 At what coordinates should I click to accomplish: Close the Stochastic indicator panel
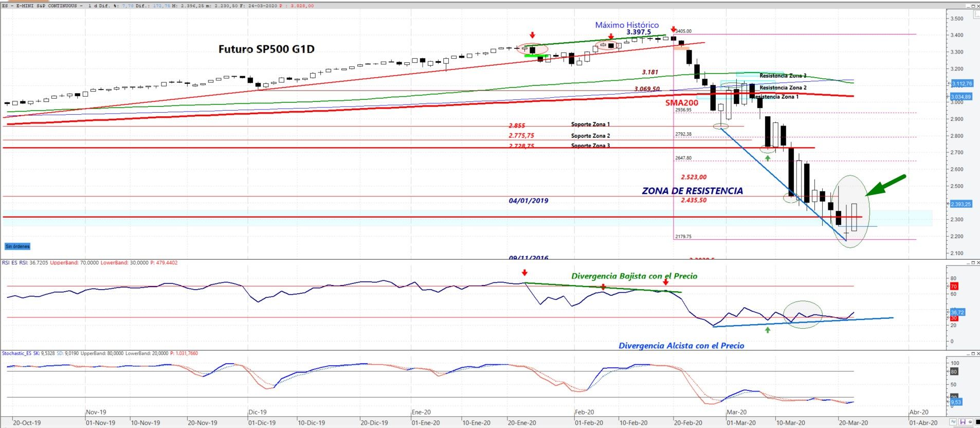coord(978,353)
